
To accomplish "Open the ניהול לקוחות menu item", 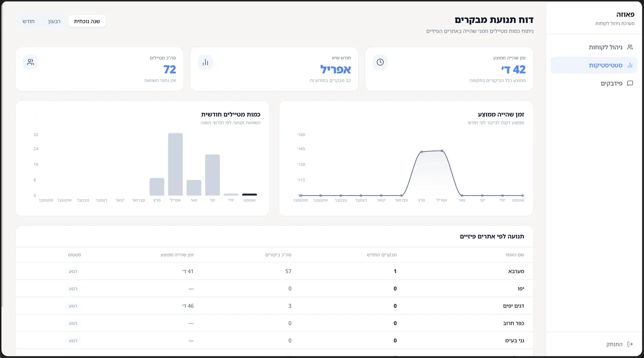I will point(594,47).
